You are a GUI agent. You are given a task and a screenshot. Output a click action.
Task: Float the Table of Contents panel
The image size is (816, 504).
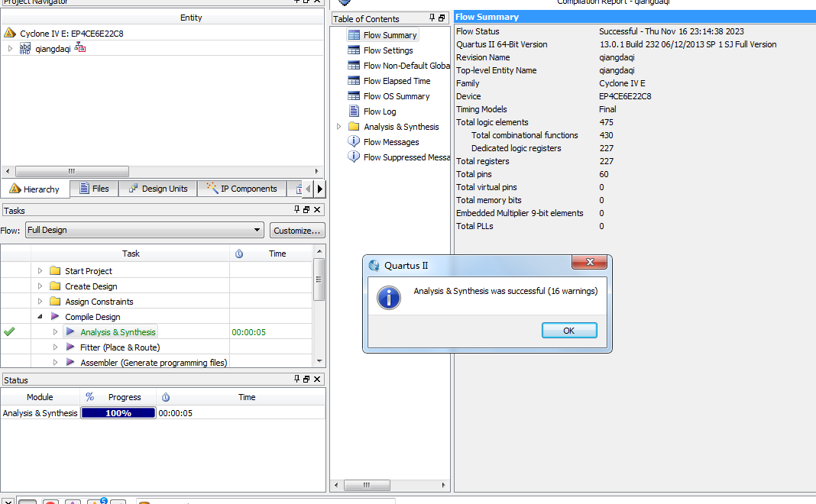coord(442,18)
